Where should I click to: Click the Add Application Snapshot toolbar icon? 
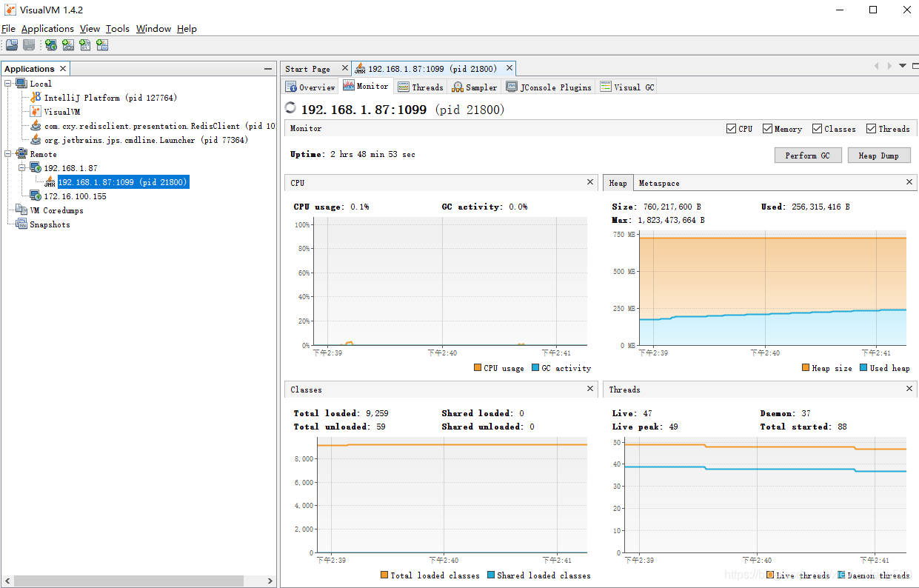pyautogui.click(x=102, y=45)
